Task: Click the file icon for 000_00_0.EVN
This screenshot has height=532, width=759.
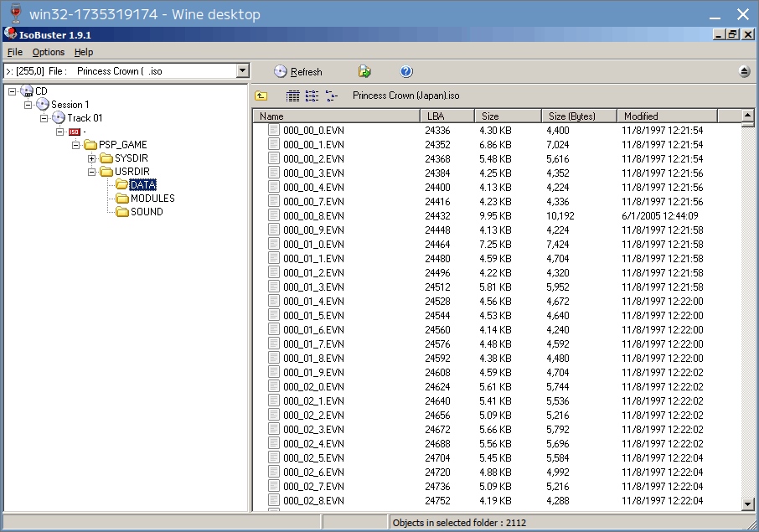Action: click(274, 130)
